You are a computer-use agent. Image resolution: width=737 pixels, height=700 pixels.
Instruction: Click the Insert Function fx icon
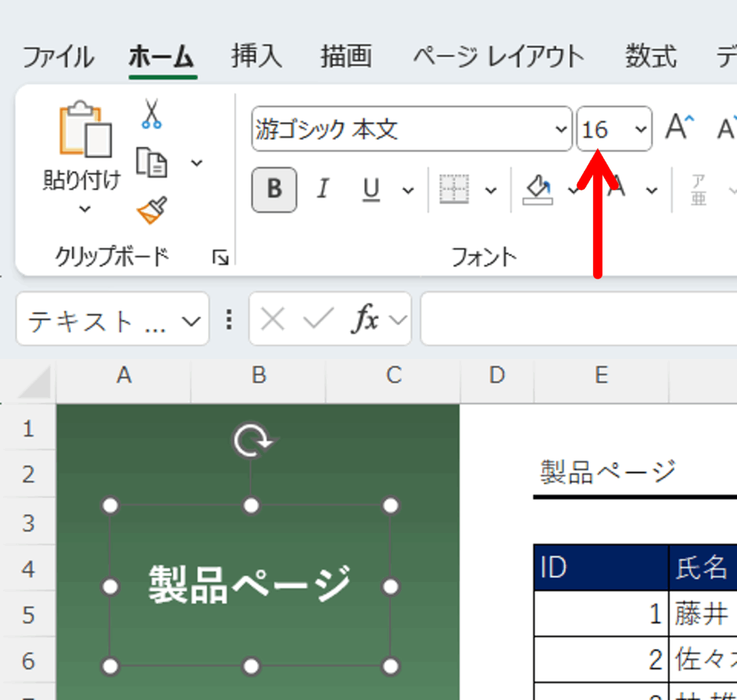[365, 319]
